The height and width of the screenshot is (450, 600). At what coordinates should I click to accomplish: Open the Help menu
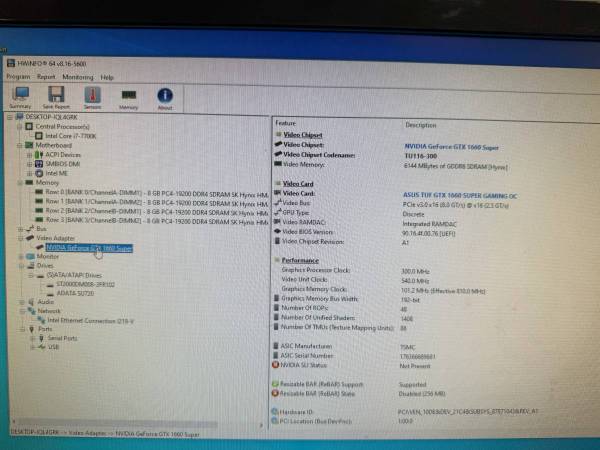(x=107, y=76)
